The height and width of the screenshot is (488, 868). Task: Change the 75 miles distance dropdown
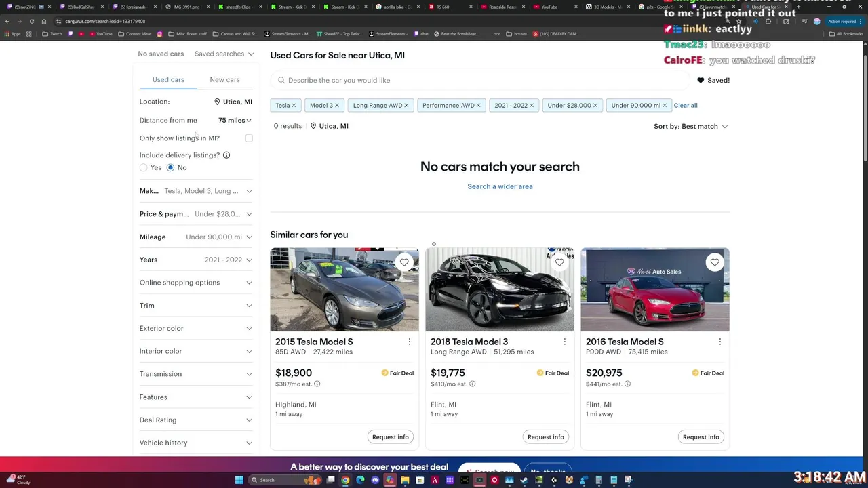click(x=235, y=120)
